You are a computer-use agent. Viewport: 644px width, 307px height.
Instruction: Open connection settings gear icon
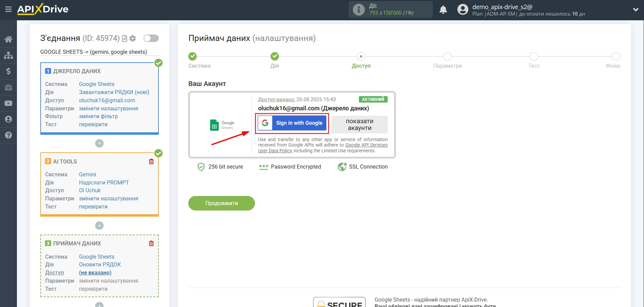point(133,39)
